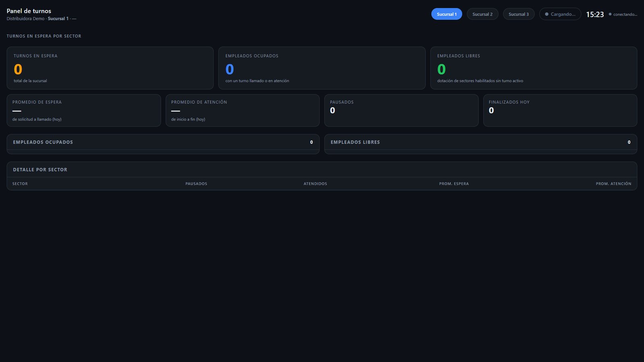Click the Pausados column header in table

click(x=196, y=184)
